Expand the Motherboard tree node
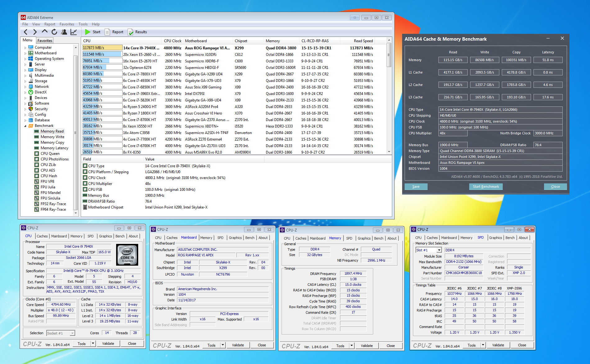Screen dimensions: 590x364 point(25,53)
